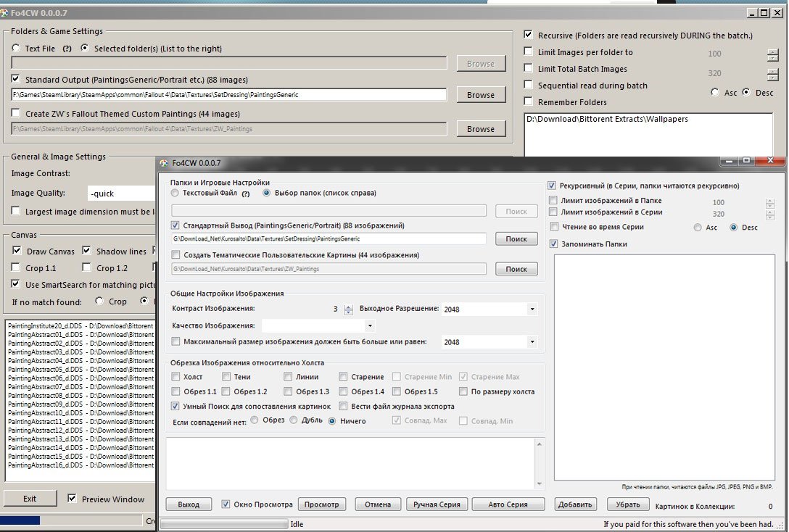Disable the Recursive folders checkbox

point(529,35)
